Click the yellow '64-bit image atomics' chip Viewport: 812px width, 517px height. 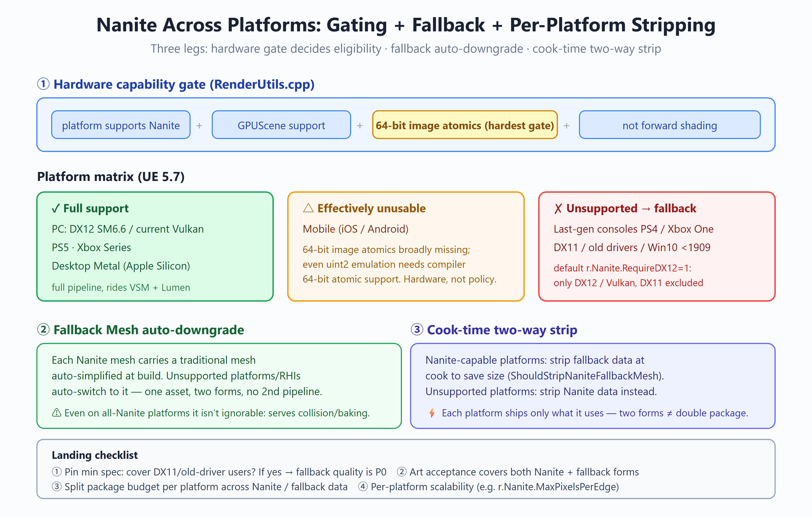point(465,125)
